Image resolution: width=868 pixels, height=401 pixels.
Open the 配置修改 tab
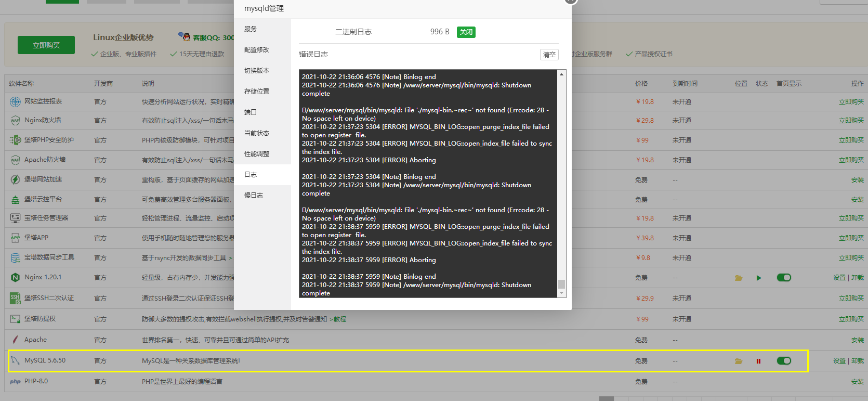[262, 50]
